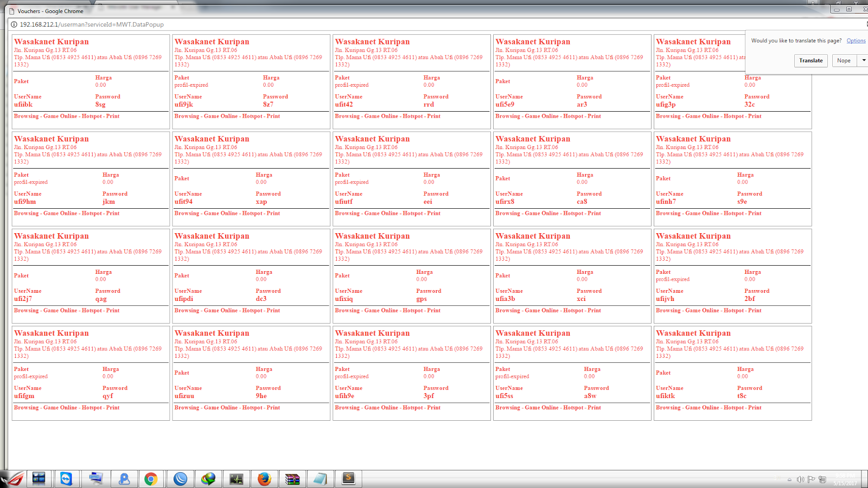Select username text 'ufiutf'
The height and width of the screenshot is (488, 868).
pos(344,202)
